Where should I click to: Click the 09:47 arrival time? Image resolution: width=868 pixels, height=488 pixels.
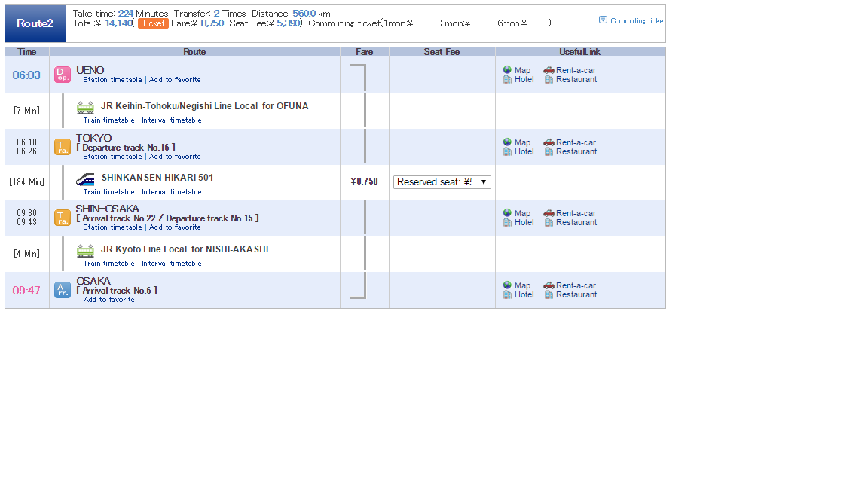point(26,291)
